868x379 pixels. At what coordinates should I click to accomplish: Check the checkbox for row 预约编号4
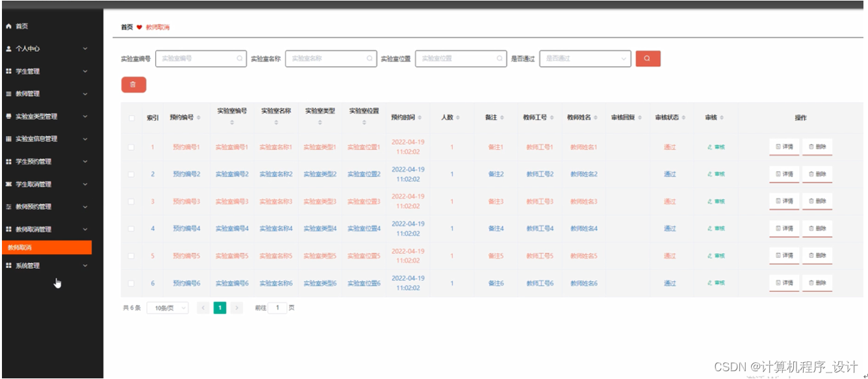click(x=131, y=229)
